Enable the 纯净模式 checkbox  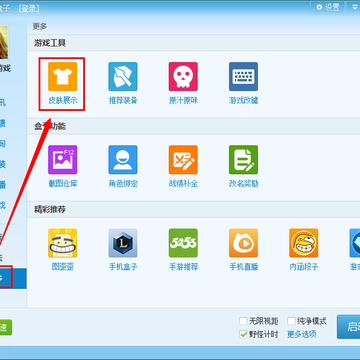(291, 321)
